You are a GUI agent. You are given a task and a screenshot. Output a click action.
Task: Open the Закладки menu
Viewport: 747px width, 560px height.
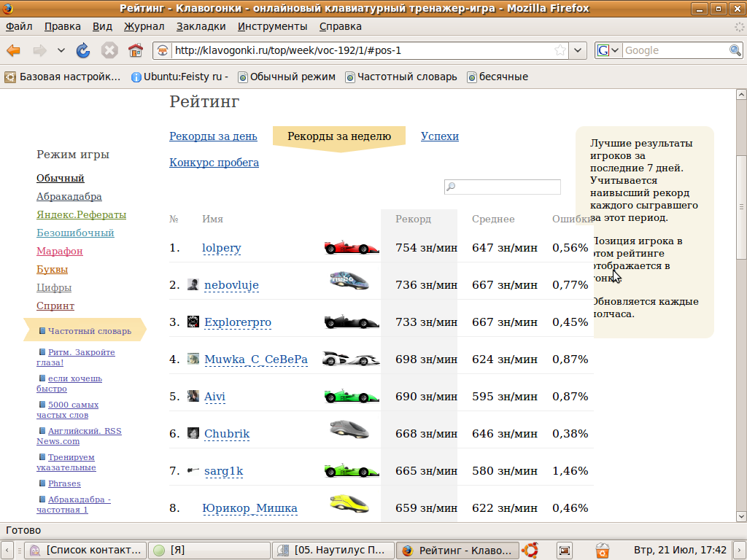click(201, 26)
